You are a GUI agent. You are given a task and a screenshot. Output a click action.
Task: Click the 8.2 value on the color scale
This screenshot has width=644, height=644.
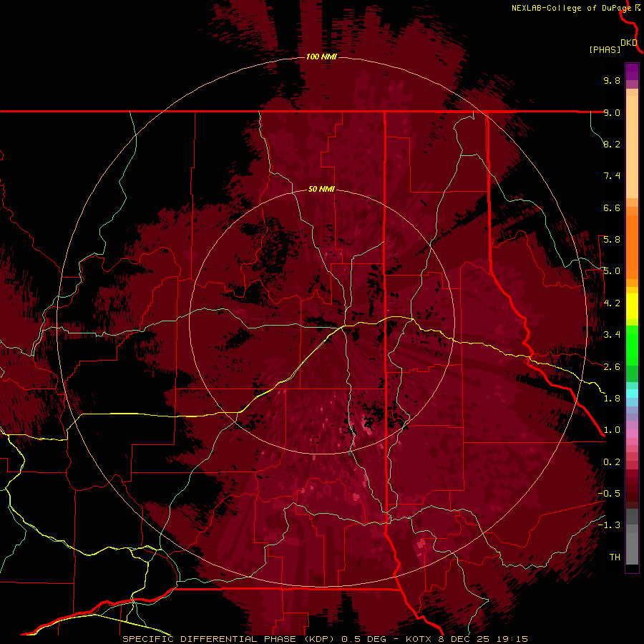point(612,144)
